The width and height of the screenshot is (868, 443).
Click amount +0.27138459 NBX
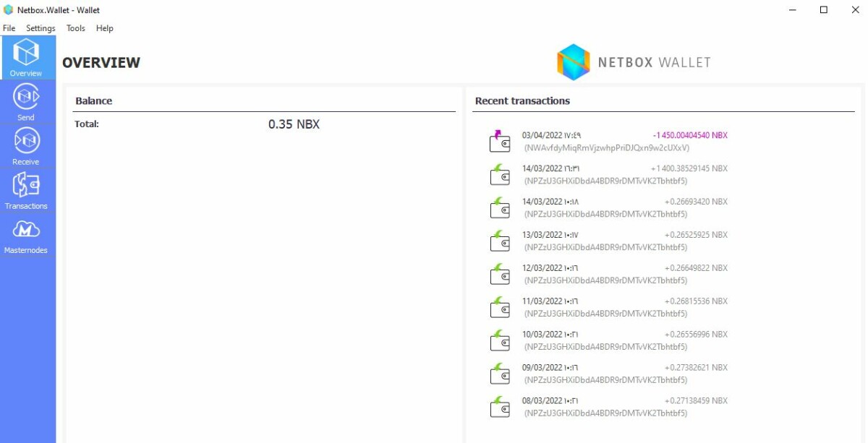(x=697, y=401)
